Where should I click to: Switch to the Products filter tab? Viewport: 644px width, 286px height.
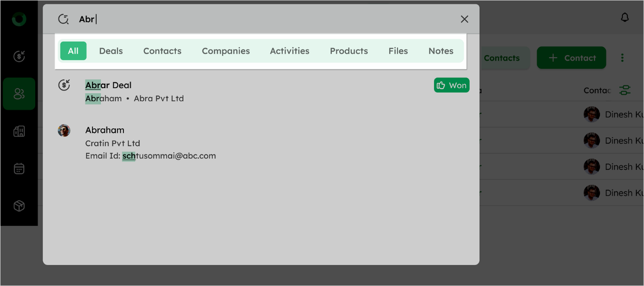pyautogui.click(x=349, y=51)
